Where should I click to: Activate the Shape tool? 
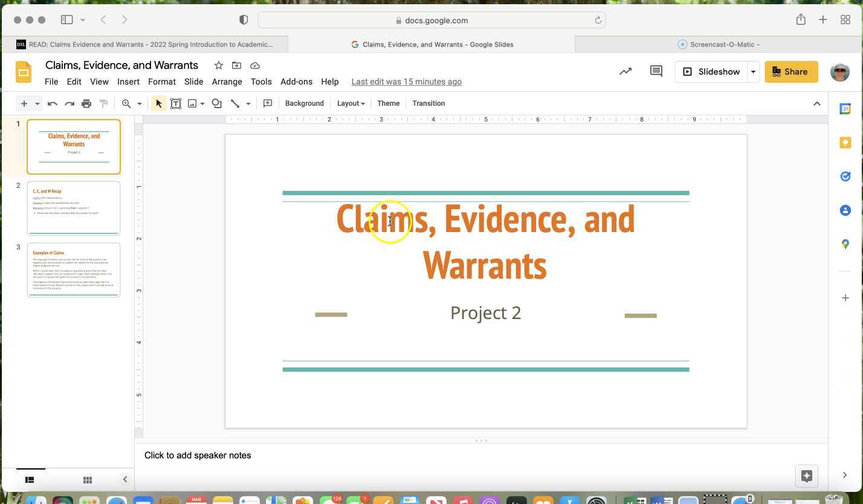[x=216, y=103]
